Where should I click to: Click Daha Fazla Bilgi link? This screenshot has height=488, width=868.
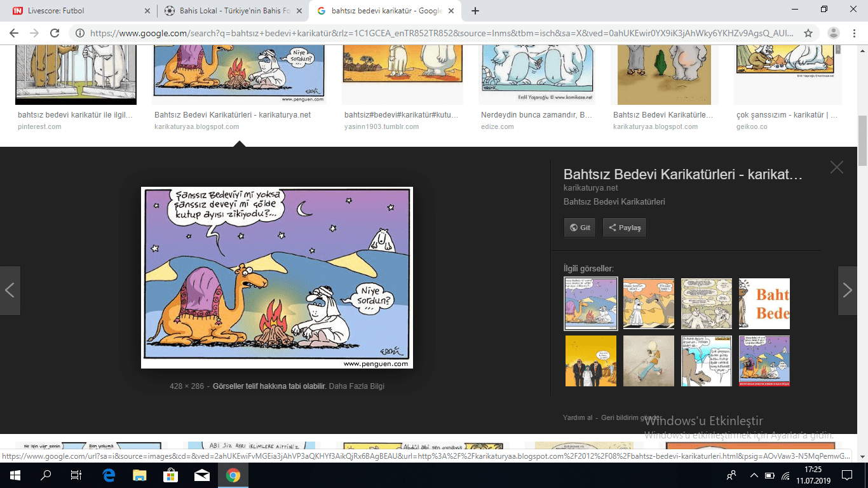pos(356,386)
